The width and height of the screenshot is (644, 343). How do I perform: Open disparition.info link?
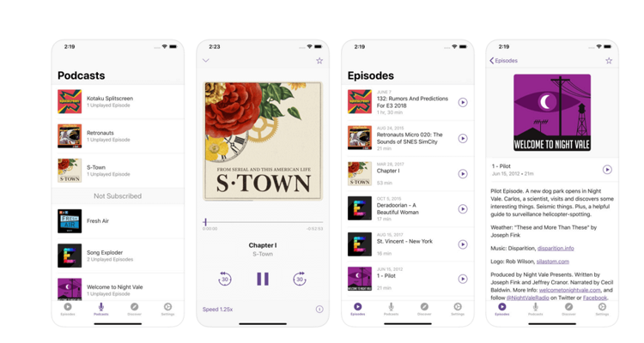556,248
